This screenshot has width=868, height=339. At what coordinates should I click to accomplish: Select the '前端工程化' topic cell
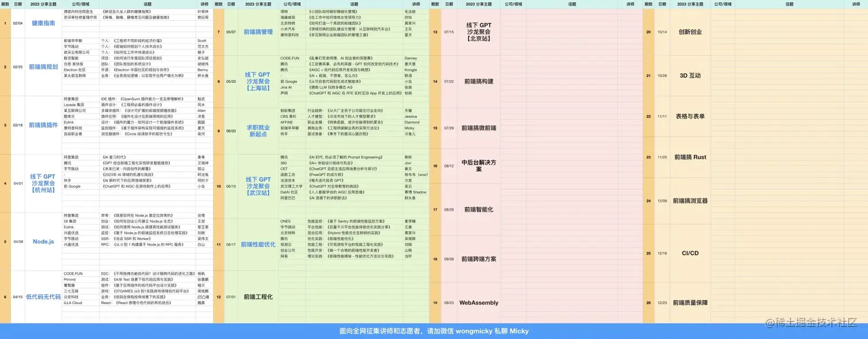(x=258, y=297)
